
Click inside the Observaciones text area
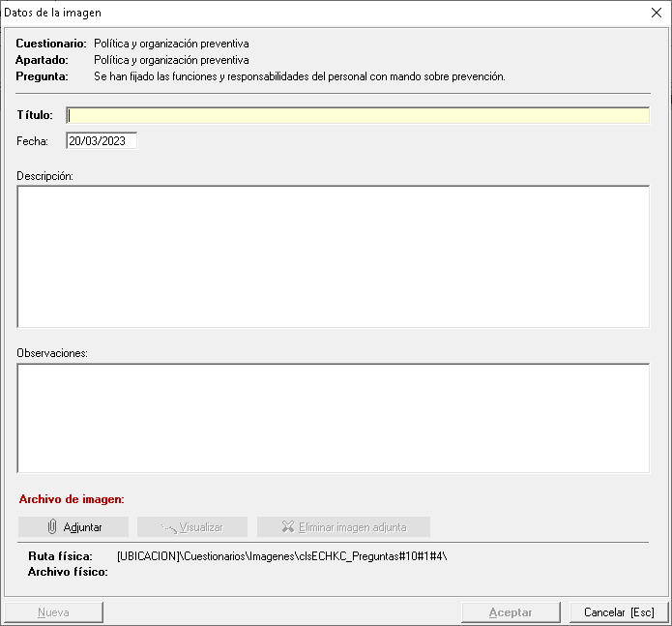point(333,418)
